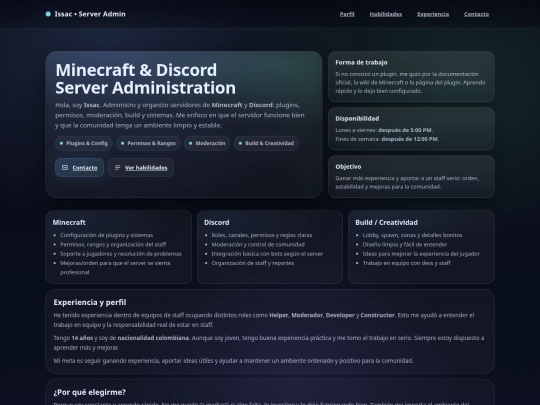The height and width of the screenshot is (405, 540).
Task: Click "después de 5:00 PM." availability text
Action: (x=406, y=130)
